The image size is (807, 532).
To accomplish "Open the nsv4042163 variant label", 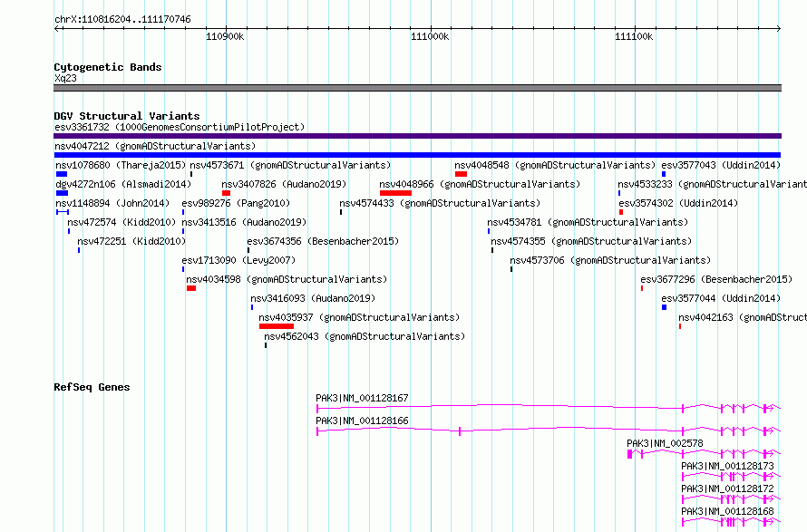I will [743, 317].
